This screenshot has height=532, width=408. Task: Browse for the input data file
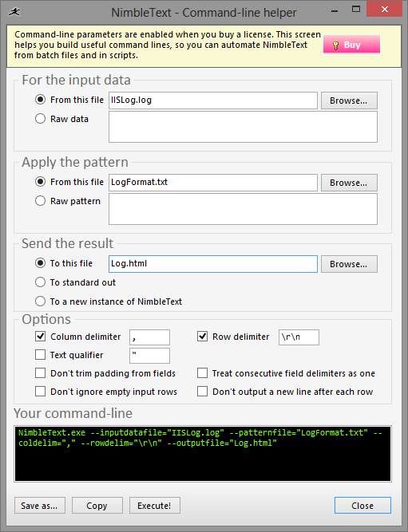coord(349,100)
